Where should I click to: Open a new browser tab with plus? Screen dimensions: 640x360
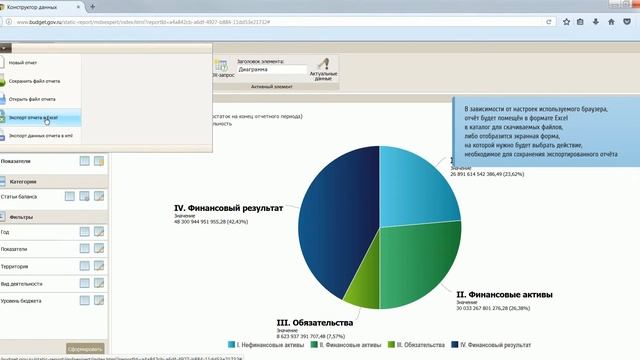point(92,7)
